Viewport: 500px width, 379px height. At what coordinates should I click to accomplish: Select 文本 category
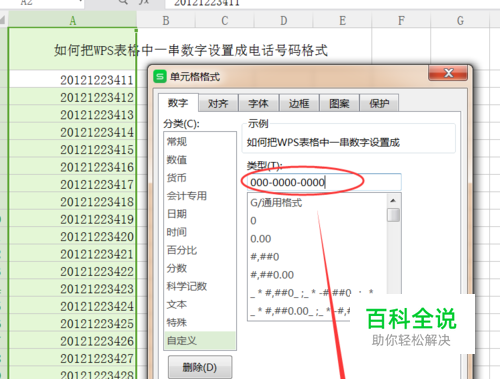tap(200, 304)
